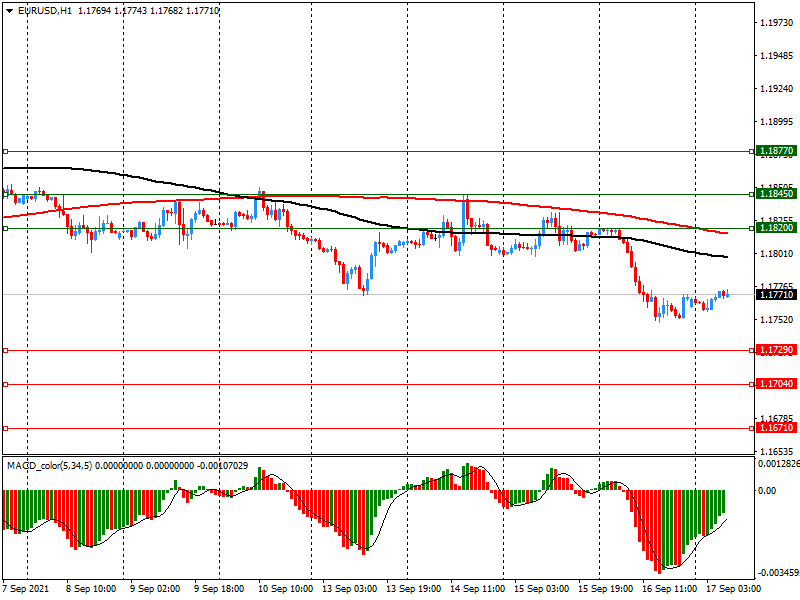800x600 pixels.
Task: Click the 1.17520 price scale value
Action: coord(777,319)
